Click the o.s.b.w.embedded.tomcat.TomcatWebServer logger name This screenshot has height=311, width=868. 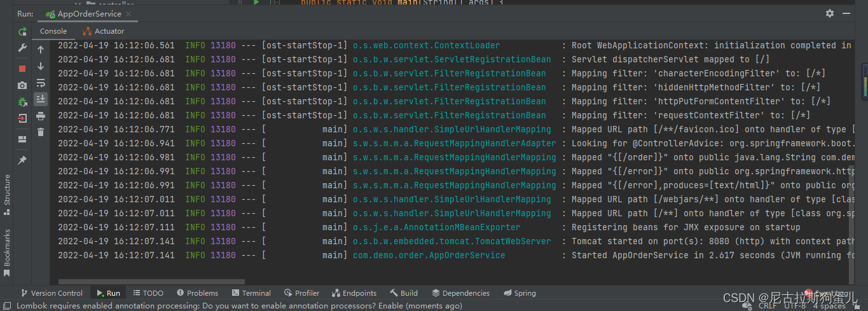[x=451, y=241]
